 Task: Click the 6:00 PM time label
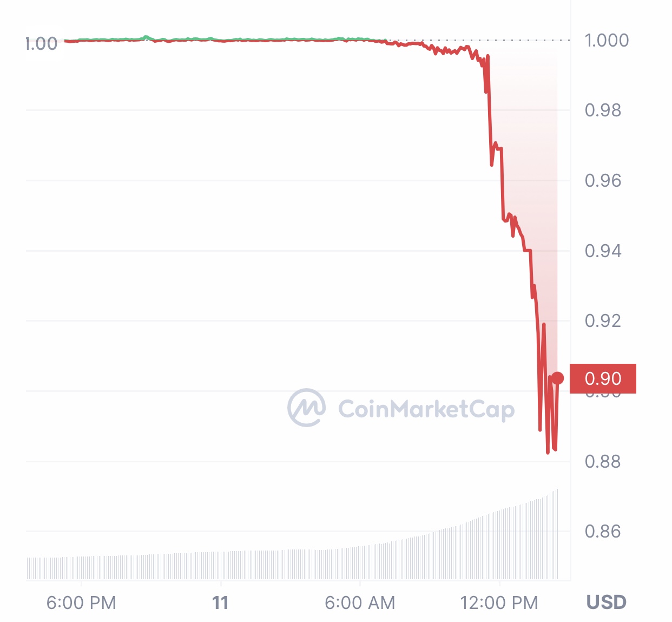(x=81, y=603)
